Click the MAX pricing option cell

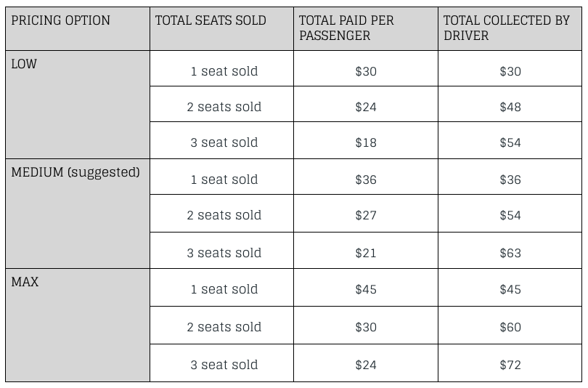[x=25, y=282]
